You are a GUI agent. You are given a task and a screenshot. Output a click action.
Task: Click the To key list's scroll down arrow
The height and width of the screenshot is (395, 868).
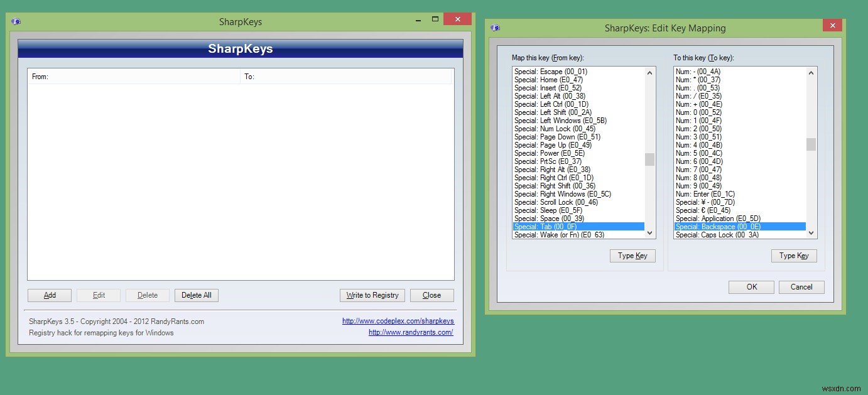[x=811, y=233]
